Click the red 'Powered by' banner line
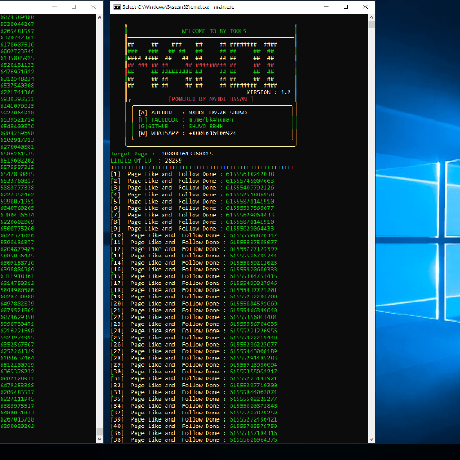This screenshot has width=460, height=460. 211,99
